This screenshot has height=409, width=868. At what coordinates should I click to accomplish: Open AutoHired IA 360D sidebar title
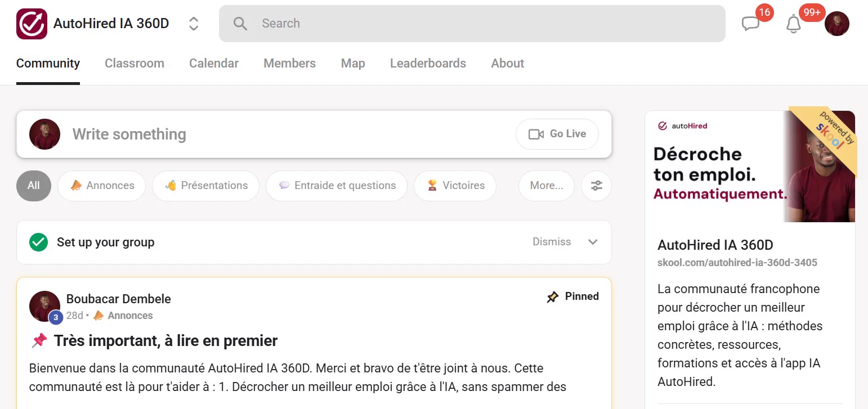coord(715,245)
